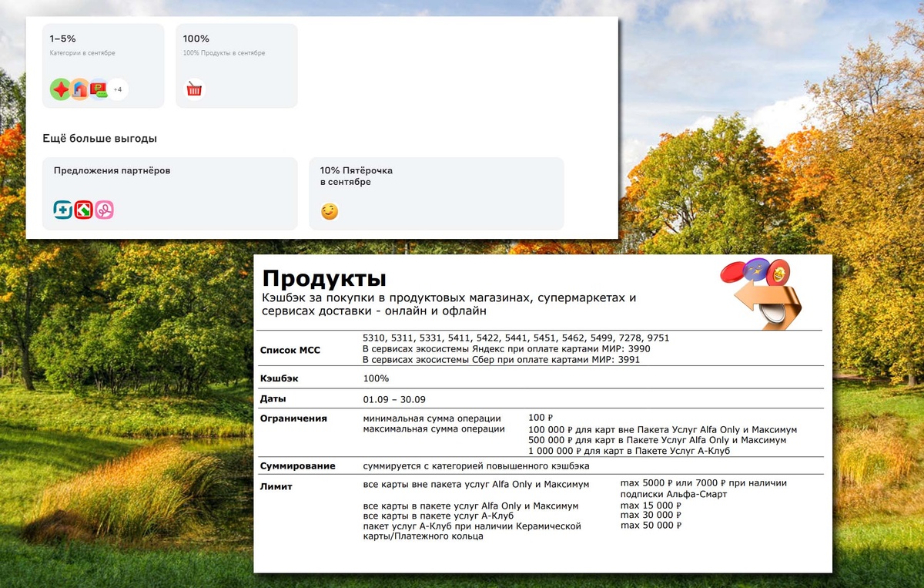Click the cashback coins illustration near Продукты
924x588 pixels.
point(761,293)
